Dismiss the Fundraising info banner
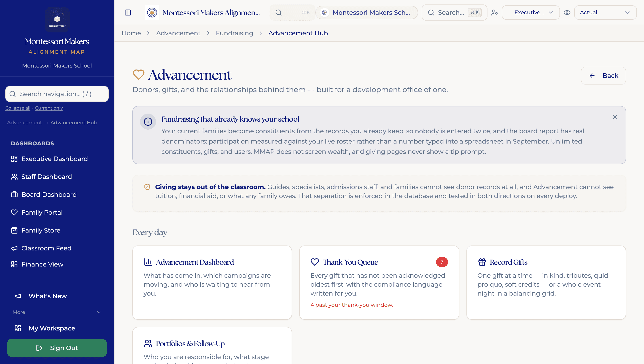This screenshot has height=364, width=644. point(615,117)
